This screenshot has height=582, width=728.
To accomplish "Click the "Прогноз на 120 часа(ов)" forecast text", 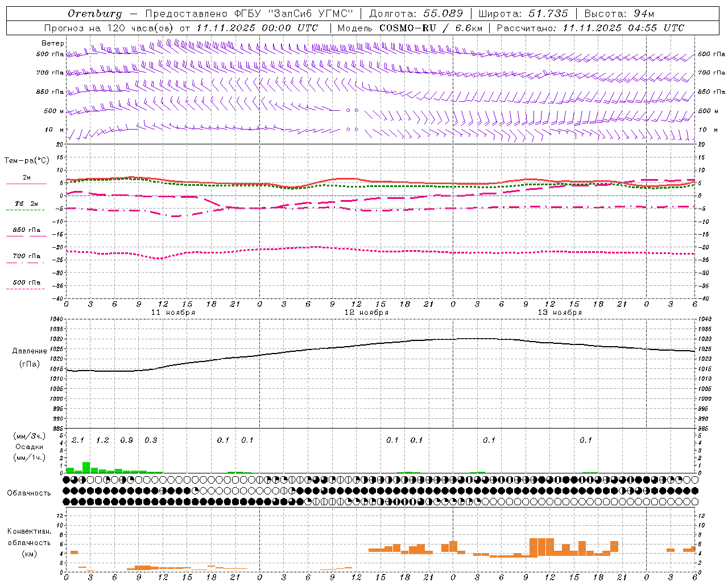I will click(109, 28).
